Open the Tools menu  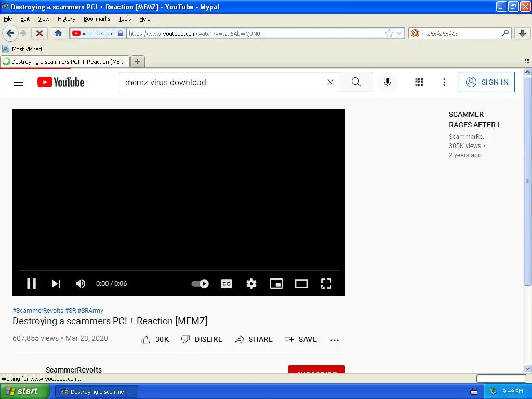pos(125,19)
